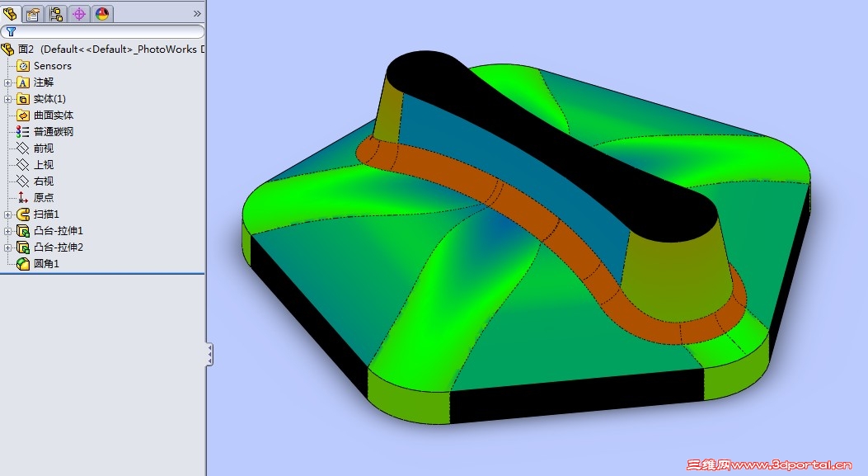Viewport: 868px width, 476px height.
Task: Select the 右视 right plane
Action: [44, 181]
